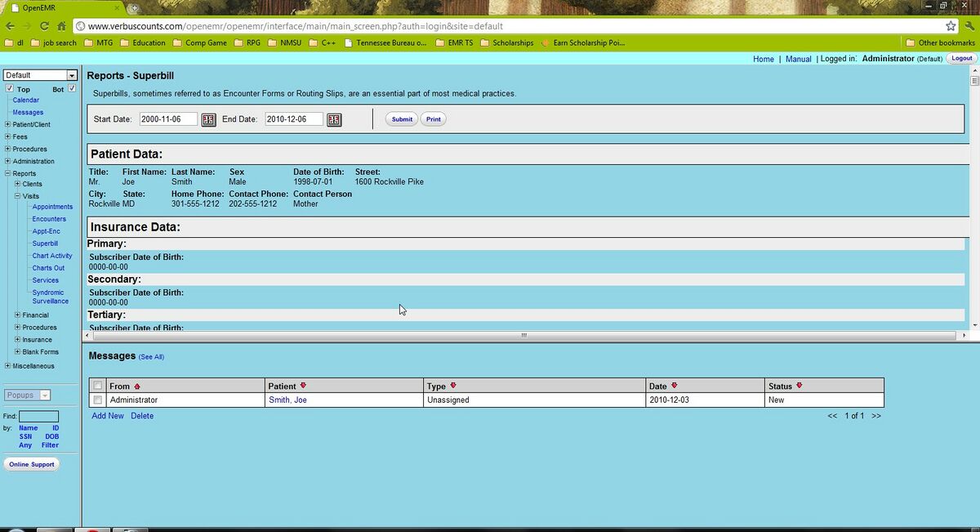This screenshot has width=980, height=532.
Task: Check the Administrator message row checkbox
Action: click(98, 400)
